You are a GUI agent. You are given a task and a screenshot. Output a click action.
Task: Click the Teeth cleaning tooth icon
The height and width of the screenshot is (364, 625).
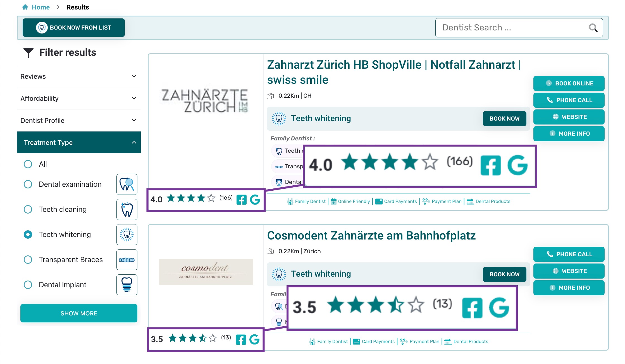coord(127,209)
